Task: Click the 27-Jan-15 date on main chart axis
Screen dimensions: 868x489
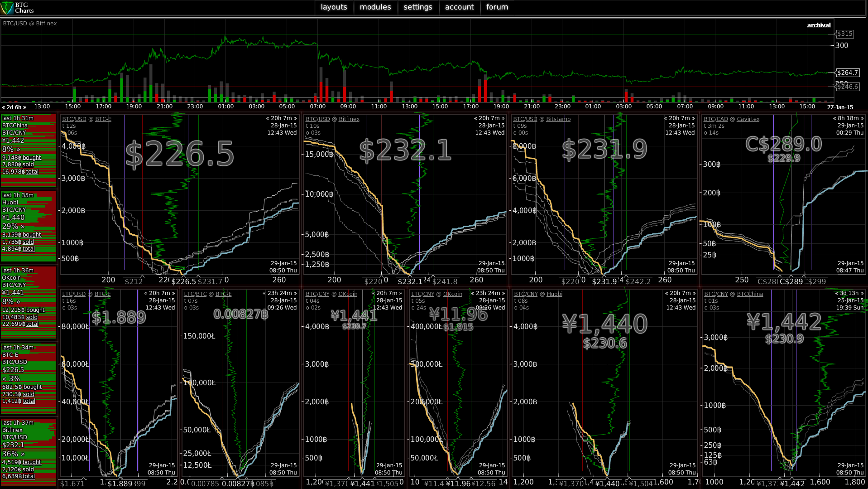Action: point(840,107)
